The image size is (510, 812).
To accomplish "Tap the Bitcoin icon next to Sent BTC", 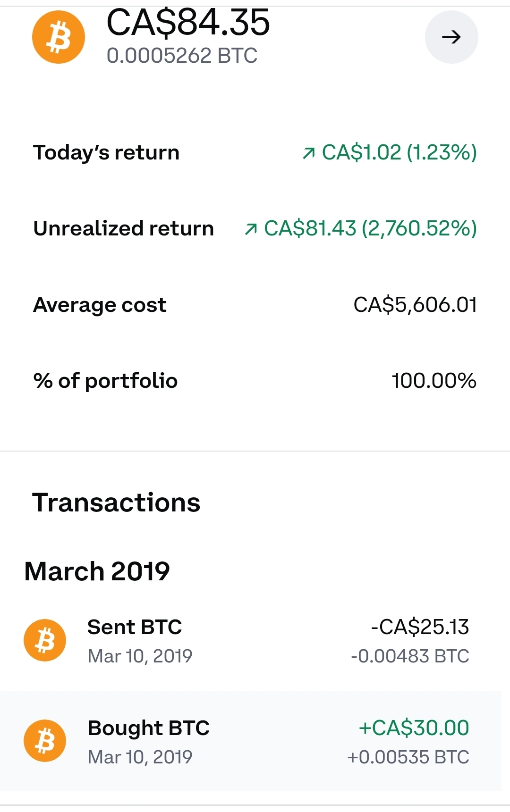I will point(45,640).
